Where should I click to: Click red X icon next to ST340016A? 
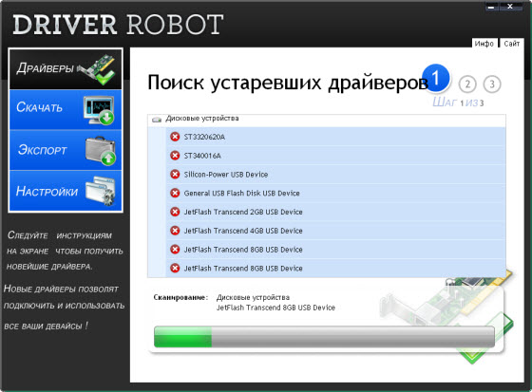point(175,156)
